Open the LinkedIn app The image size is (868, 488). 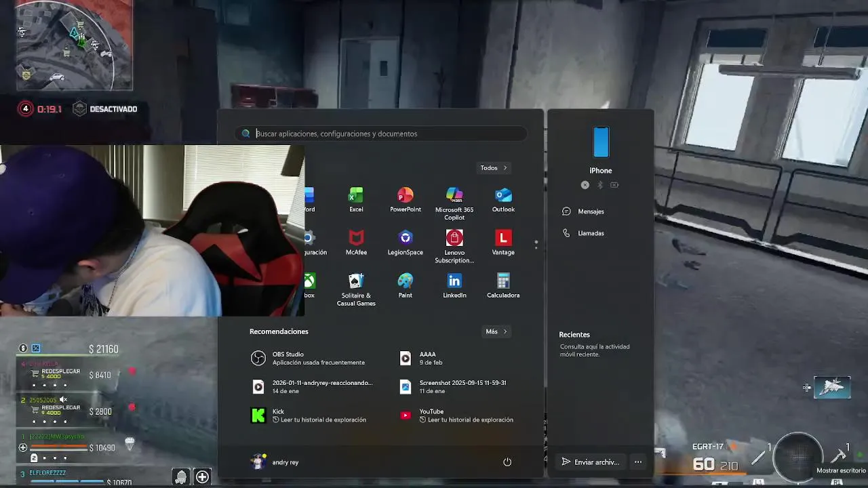click(x=454, y=285)
